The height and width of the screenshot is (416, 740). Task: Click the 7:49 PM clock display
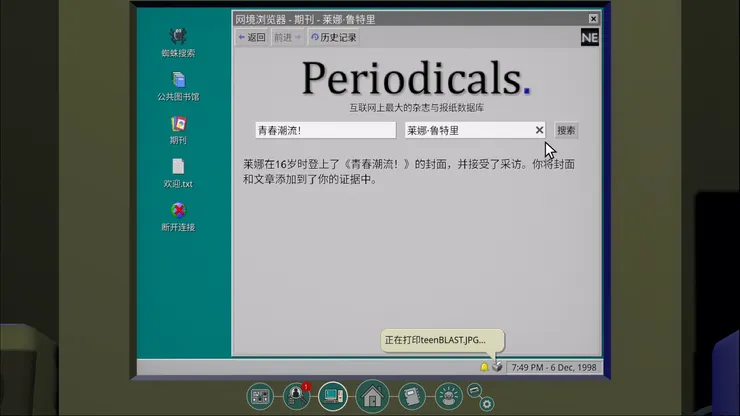tap(554, 367)
